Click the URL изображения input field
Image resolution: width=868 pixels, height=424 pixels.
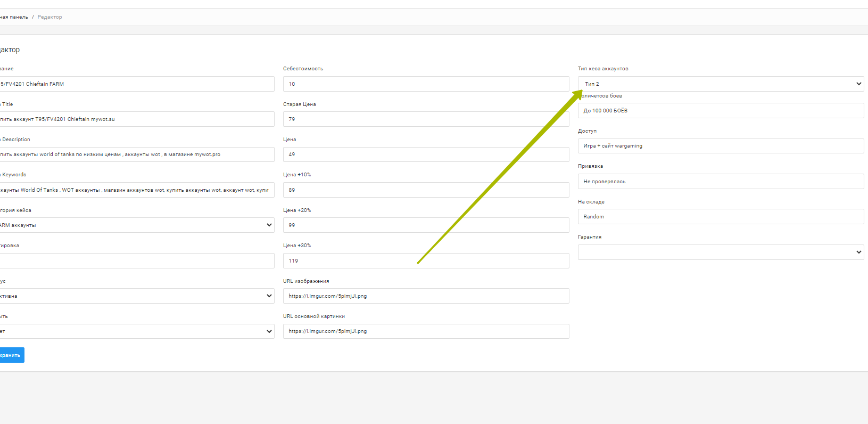pyautogui.click(x=426, y=296)
